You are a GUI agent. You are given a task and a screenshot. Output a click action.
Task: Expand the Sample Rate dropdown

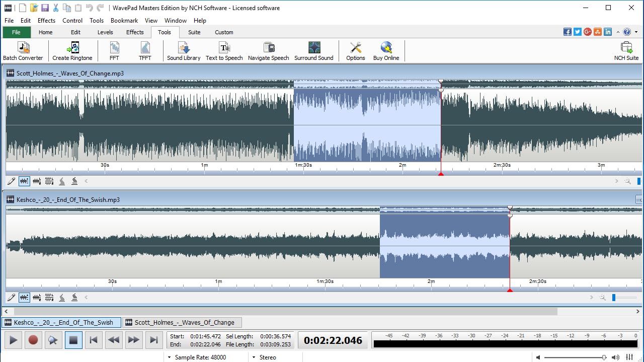tap(170, 357)
